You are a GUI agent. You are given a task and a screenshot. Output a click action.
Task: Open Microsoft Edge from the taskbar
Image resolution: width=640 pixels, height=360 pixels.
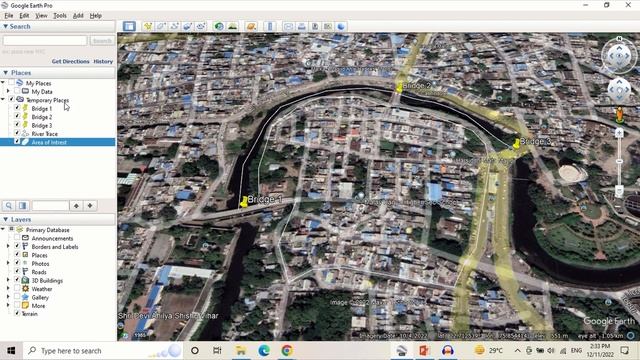tap(264, 351)
